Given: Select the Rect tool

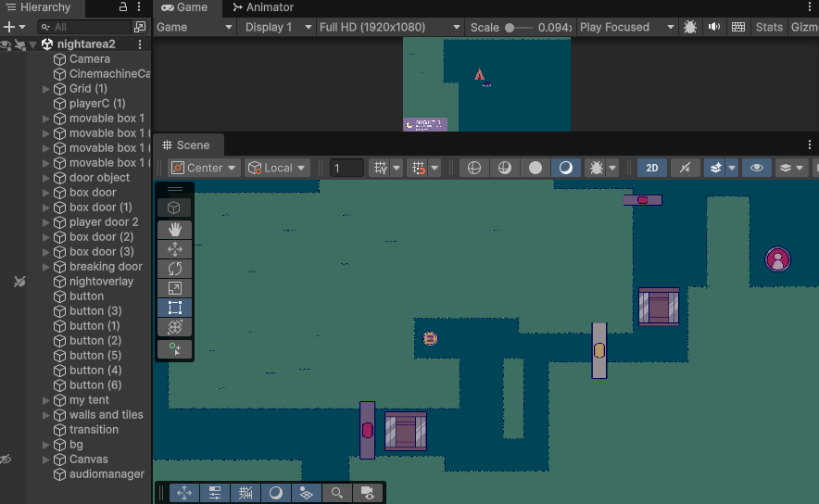Looking at the screenshot, I should (174, 308).
